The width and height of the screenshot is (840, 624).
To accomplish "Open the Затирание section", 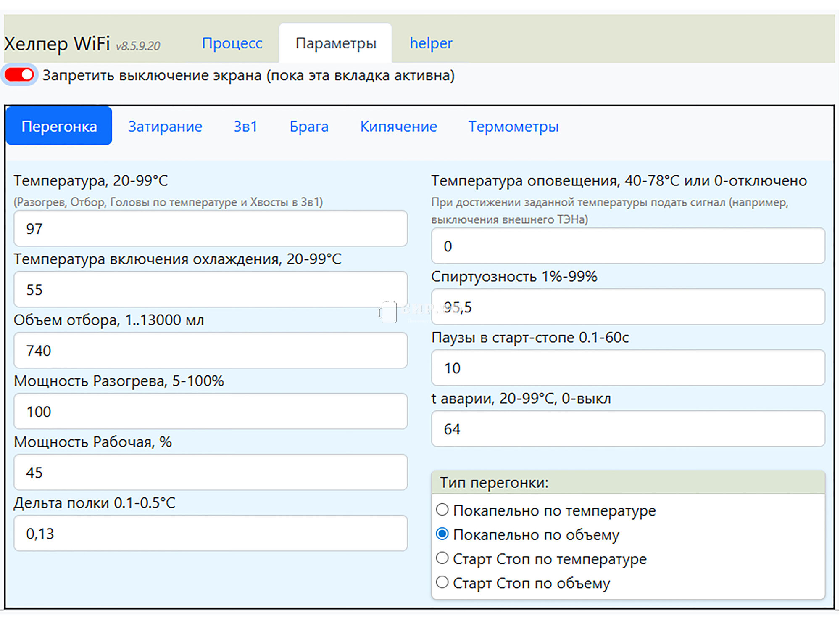I will click(165, 126).
